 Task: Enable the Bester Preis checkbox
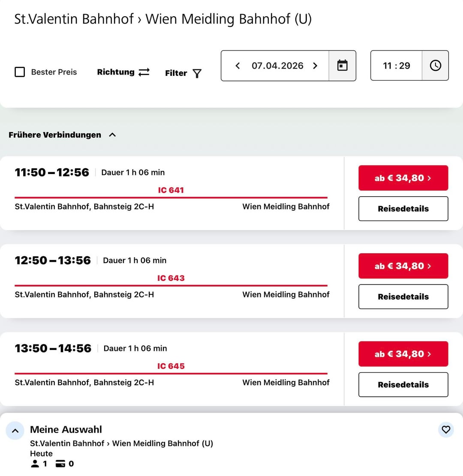click(x=20, y=72)
